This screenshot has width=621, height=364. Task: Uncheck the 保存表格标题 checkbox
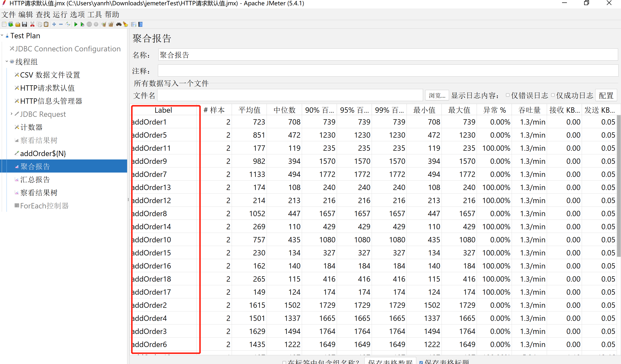coord(421,362)
